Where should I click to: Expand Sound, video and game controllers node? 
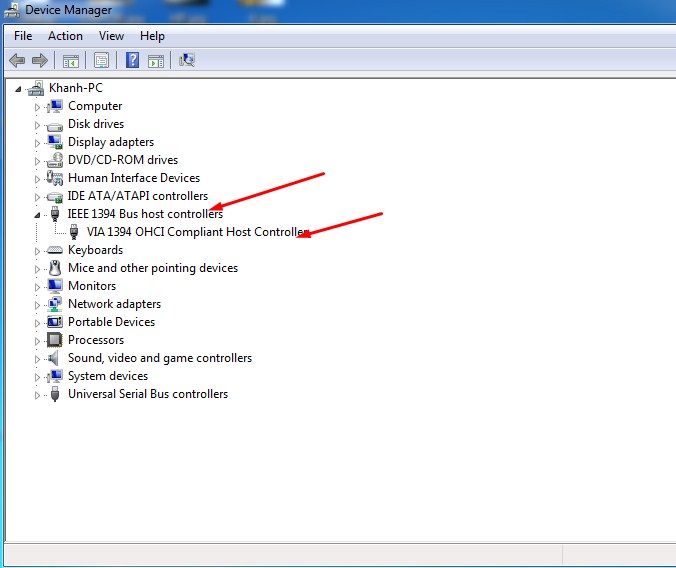click(38, 359)
